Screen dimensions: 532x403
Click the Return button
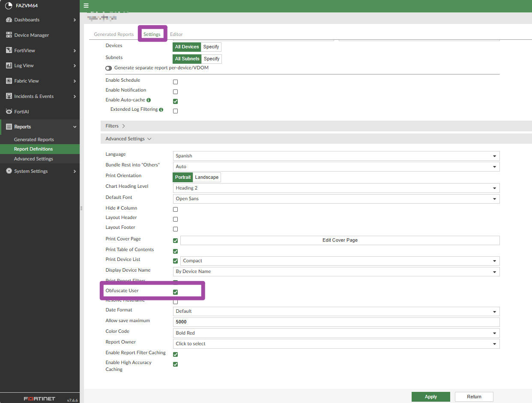coord(474,397)
